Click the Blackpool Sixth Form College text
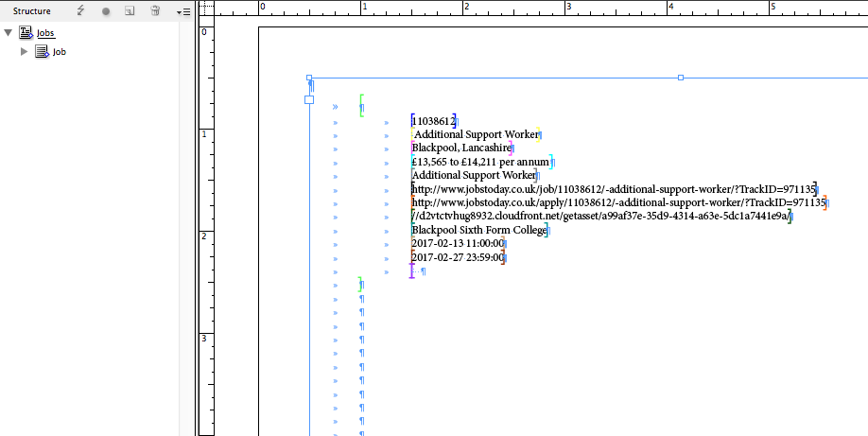Viewport: 868px width, 436px height. coord(479,230)
